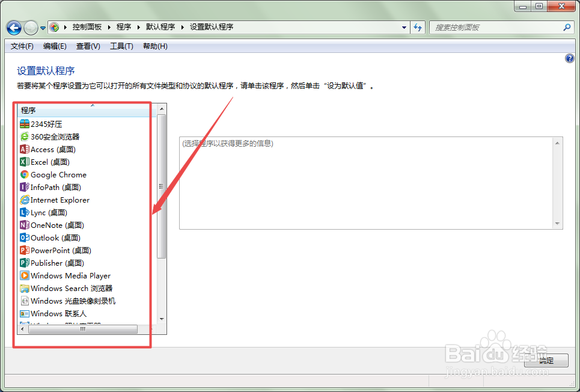Viewport: 580px width, 392px height.
Task: Click the program list scroll up arrow
Action: coord(162,109)
